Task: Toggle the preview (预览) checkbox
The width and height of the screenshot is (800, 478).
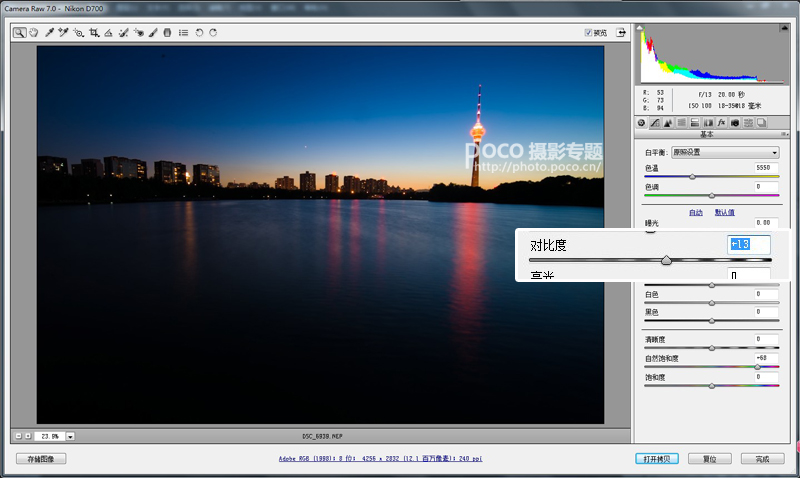Action: [x=588, y=33]
